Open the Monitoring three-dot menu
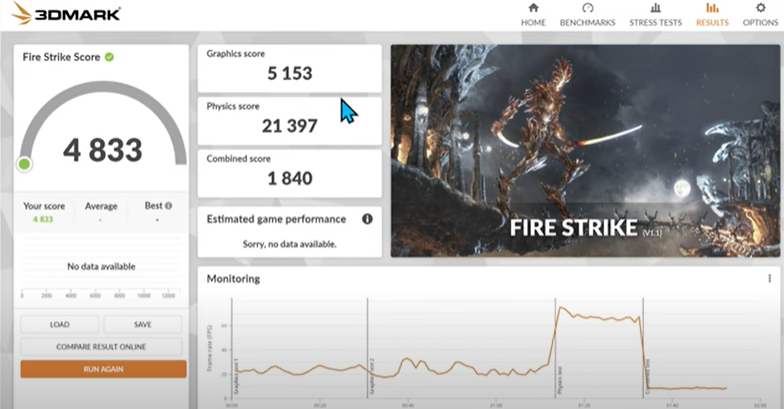The height and width of the screenshot is (409, 784). pos(770,278)
